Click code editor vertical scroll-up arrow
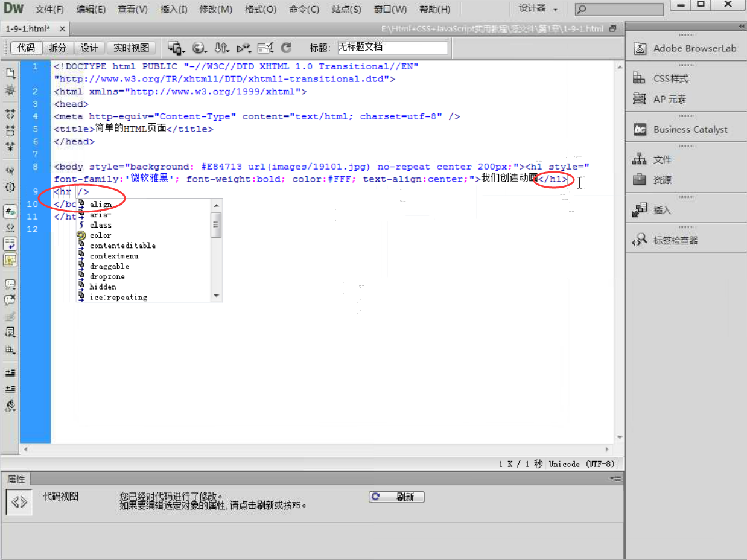This screenshot has width=747, height=560. [619, 68]
